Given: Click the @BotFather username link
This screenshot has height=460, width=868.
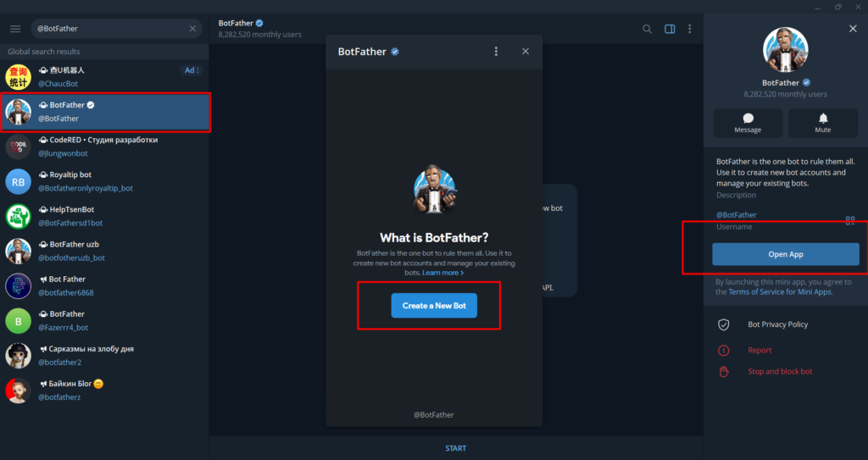Looking at the screenshot, I should pyautogui.click(x=737, y=215).
